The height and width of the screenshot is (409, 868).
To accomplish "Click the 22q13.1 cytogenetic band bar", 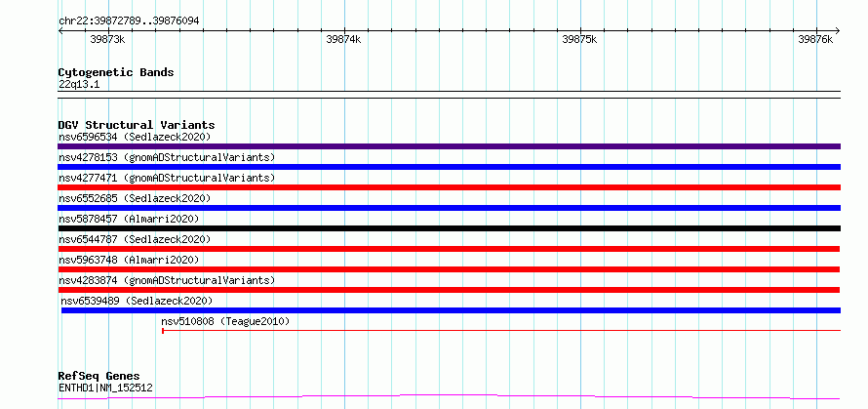I will 449,95.
